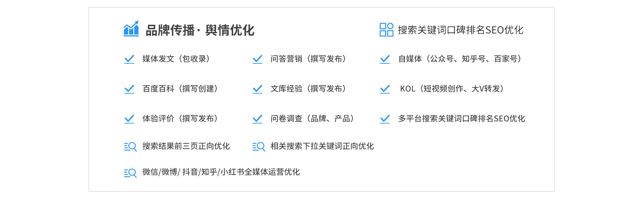Select the 品牌传播·舆情优化 heading
This screenshot has height=198, width=644.
pyautogui.click(x=200, y=30)
